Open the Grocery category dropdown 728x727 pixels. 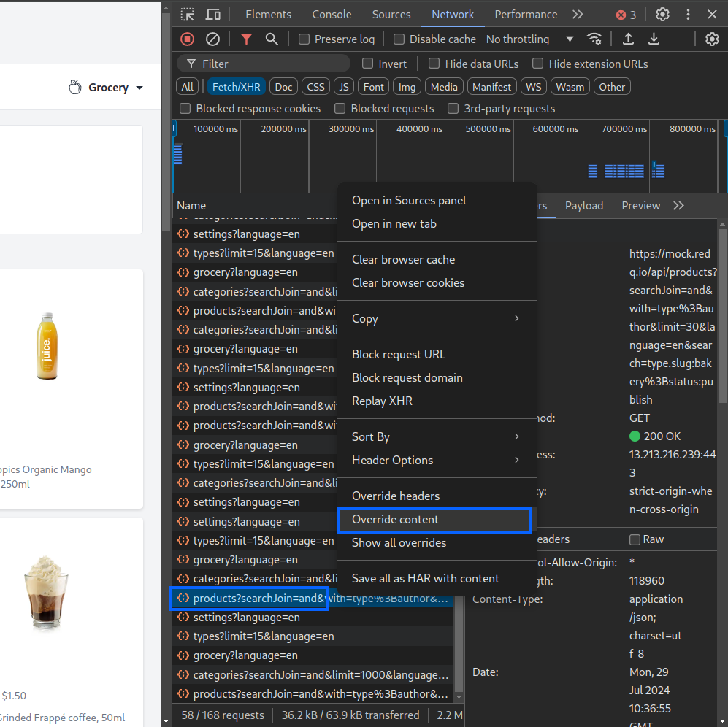tap(107, 88)
